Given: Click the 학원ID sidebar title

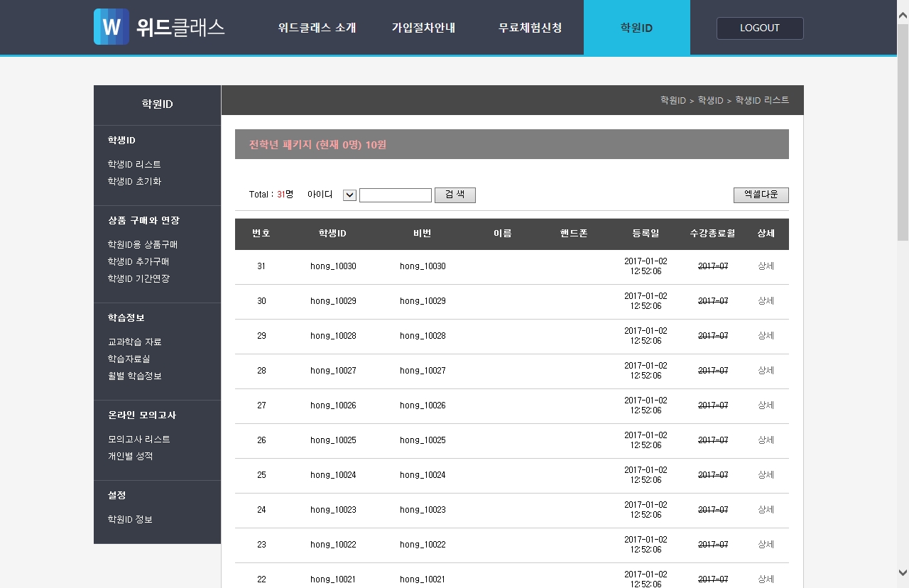Looking at the screenshot, I should [157, 104].
